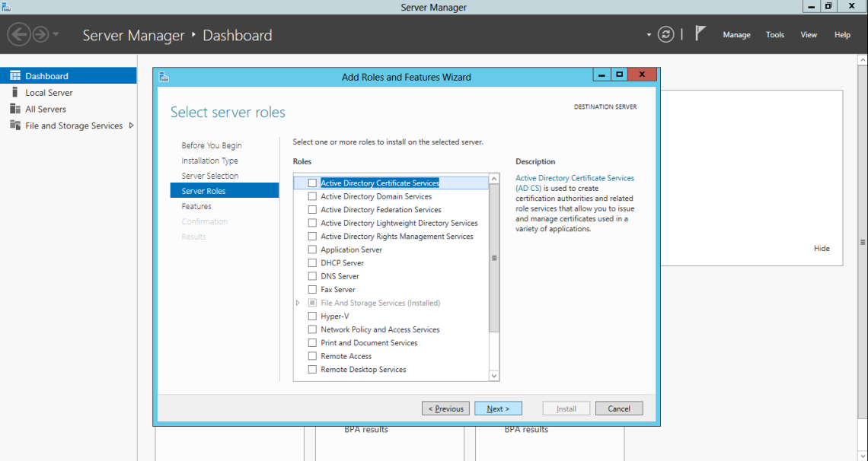Click the Active Directory Certificate Services description link
Screen dimensions: 868x461
(x=575, y=183)
